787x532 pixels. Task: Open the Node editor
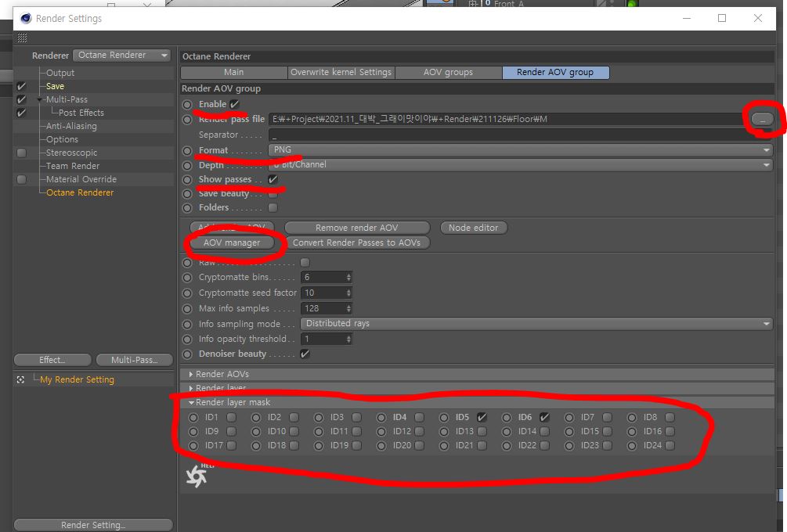pos(473,228)
